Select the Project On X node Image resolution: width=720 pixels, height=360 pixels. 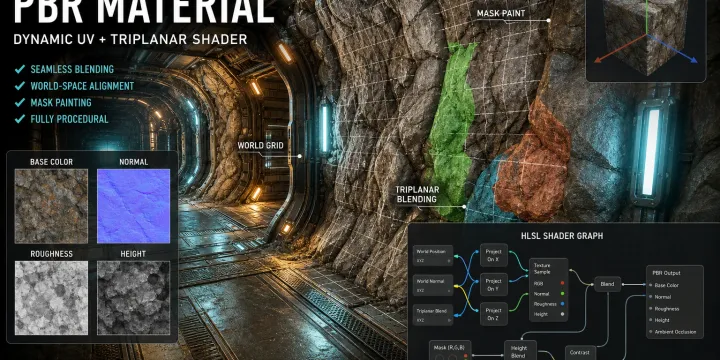coord(494,255)
